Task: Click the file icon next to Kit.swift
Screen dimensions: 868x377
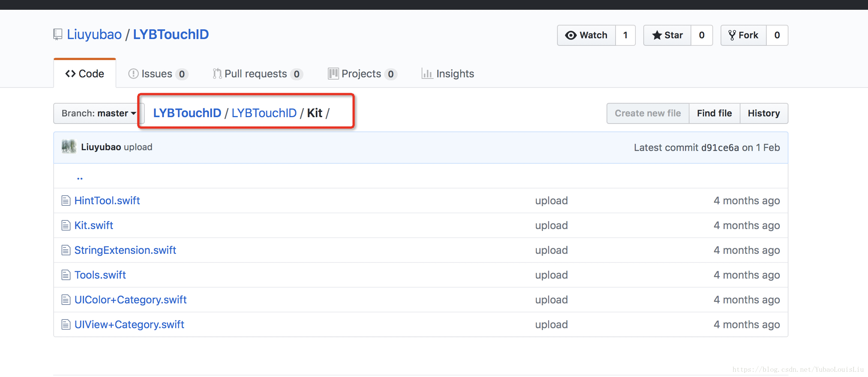Action: tap(66, 226)
